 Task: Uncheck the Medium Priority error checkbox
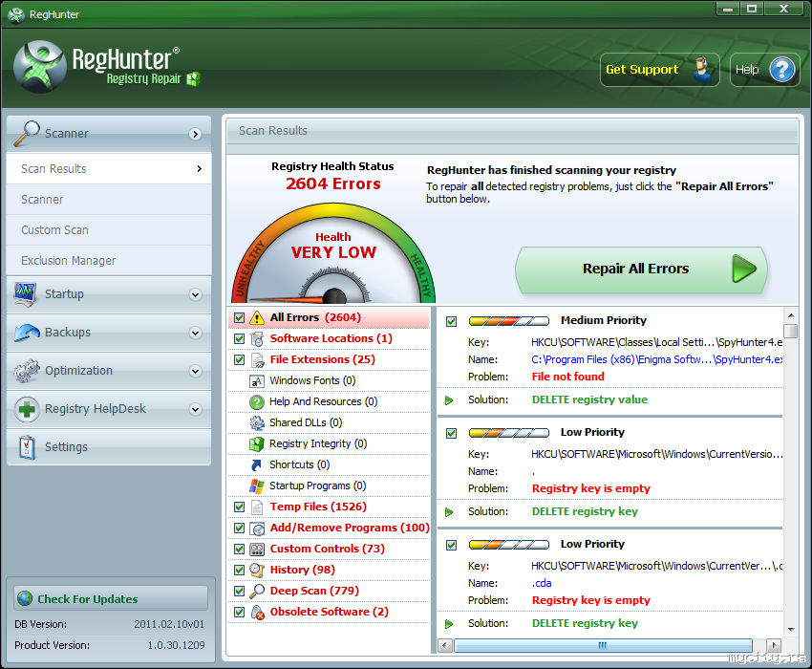click(x=452, y=321)
